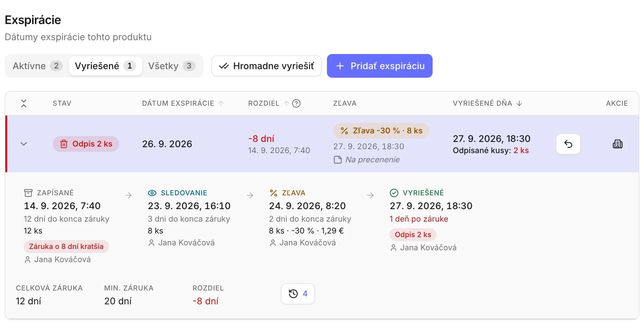Click the text '12 dní do konca záruky'
644x330 pixels.
67,219
